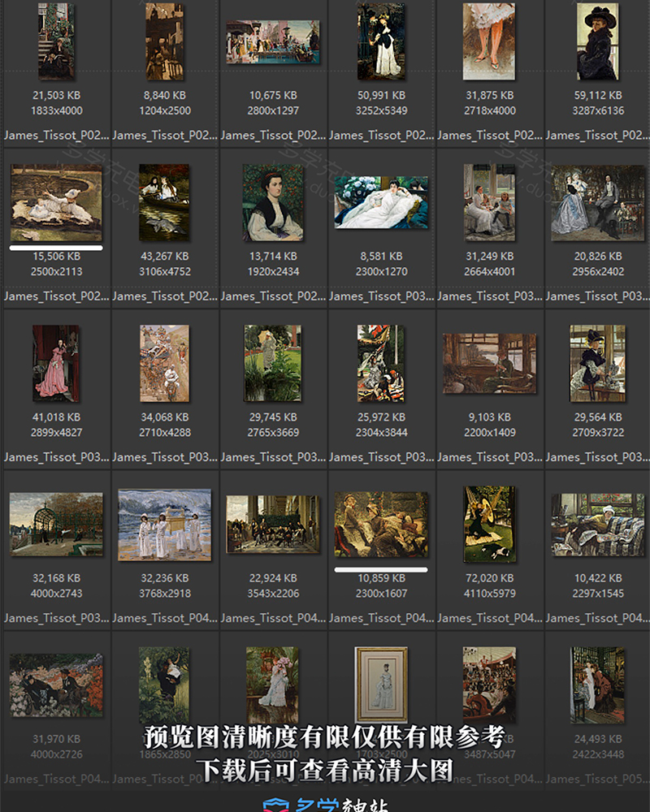Select the woman in black hat portrait
The image size is (650, 812).
tap(599, 41)
